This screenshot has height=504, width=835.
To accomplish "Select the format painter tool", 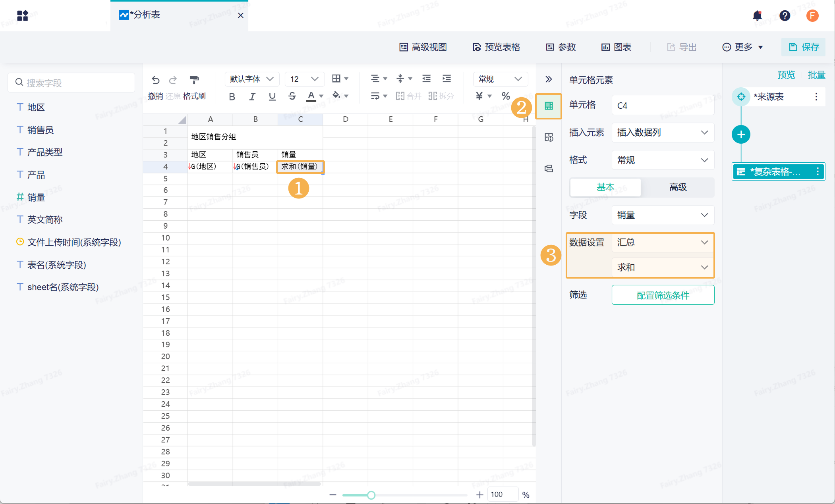I will 194,80.
